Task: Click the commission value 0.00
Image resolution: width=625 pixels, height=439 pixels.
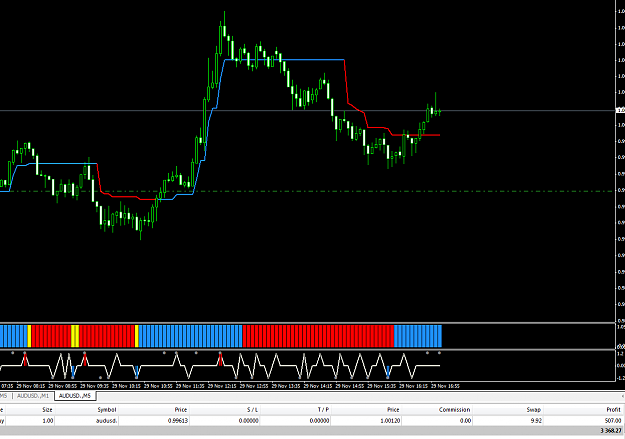Action: point(465,421)
